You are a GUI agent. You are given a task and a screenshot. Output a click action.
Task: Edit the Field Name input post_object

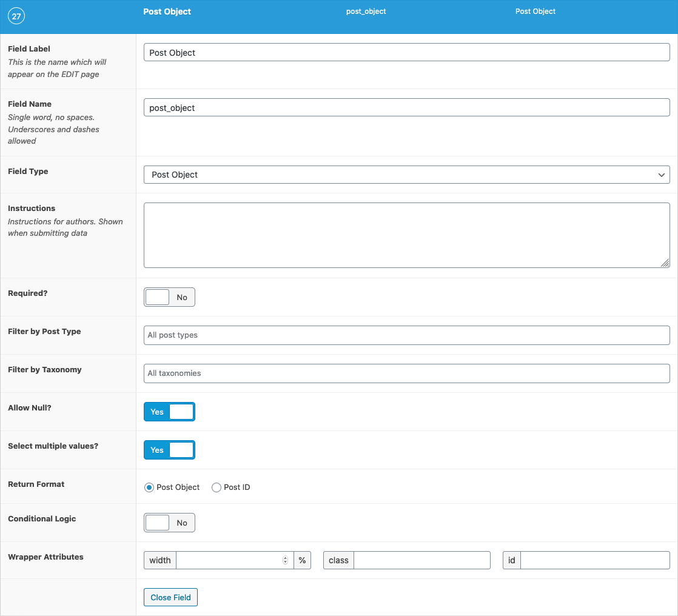[x=406, y=108]
